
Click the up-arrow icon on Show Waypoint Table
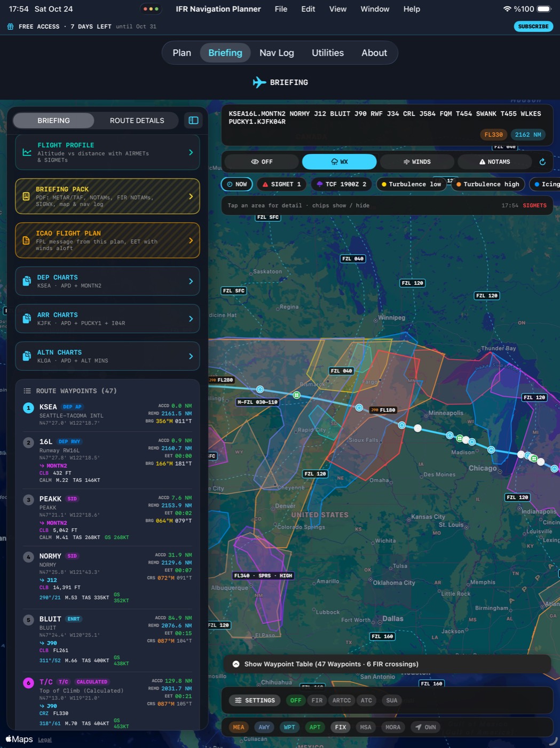[236, 664]
